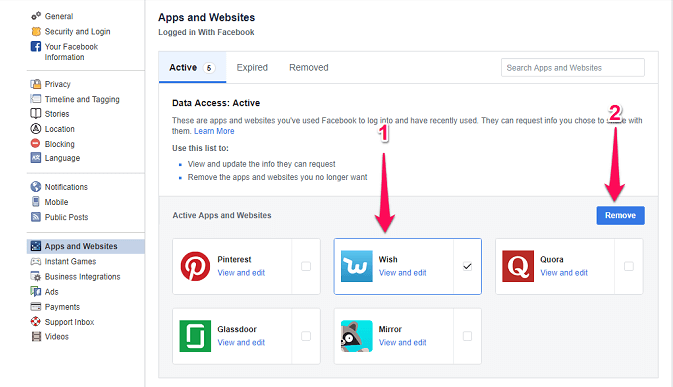Open Your Facebook Information page
This screenshot has height=387, width=673.
(71, 52)
